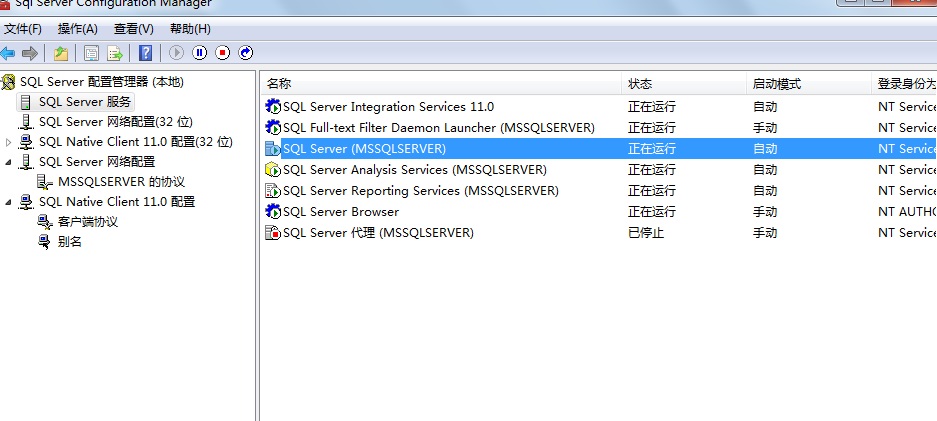Open the 帮助(H) menu

tap(191, 29)
